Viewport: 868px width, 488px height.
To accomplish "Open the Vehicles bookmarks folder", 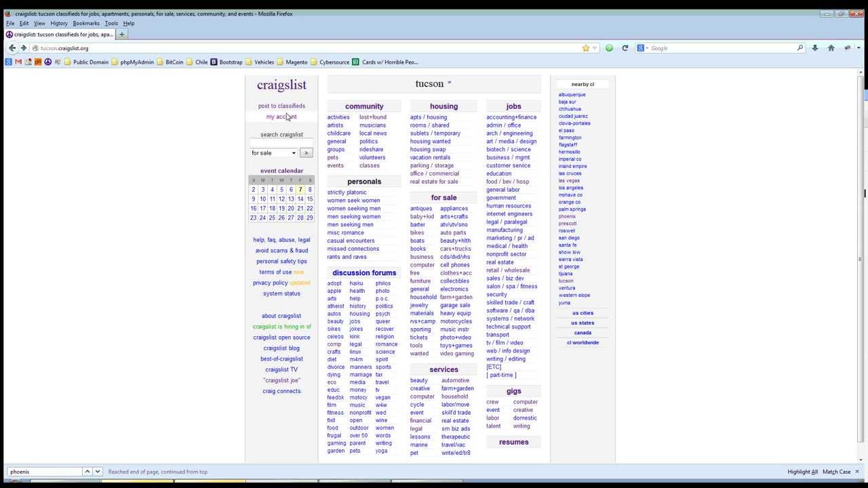I will (x=260, y=62).
